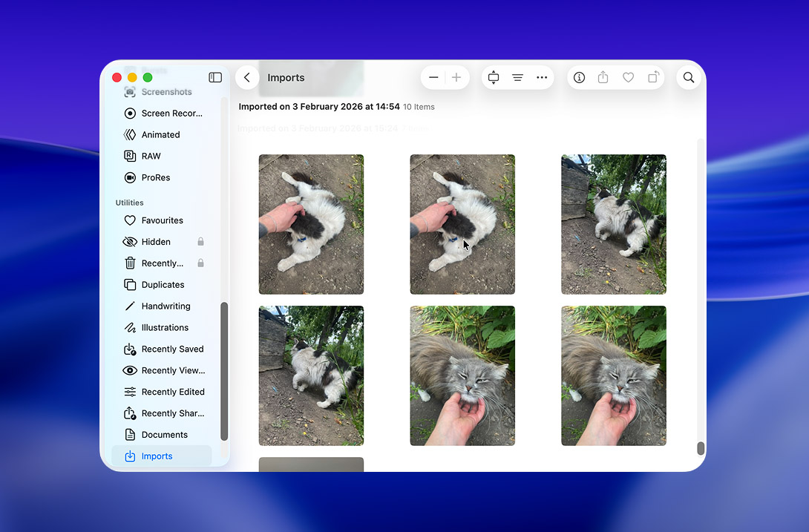Open Documents collection
Screen dimensions: 809x532
(x=162, y=435)
